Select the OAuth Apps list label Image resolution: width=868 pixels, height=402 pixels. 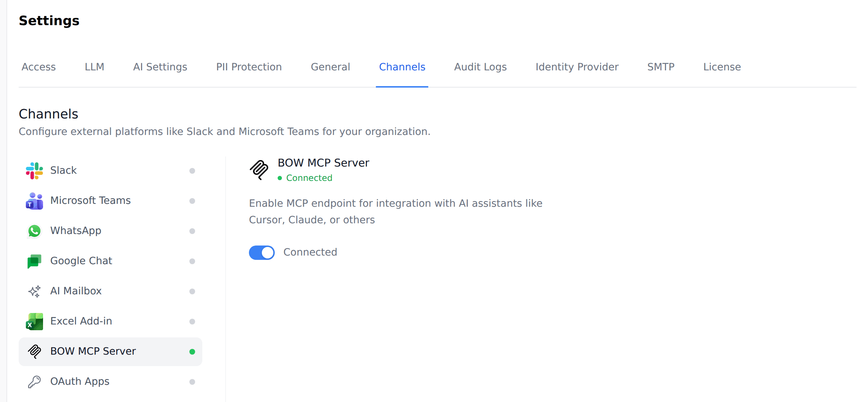(80, 382)
